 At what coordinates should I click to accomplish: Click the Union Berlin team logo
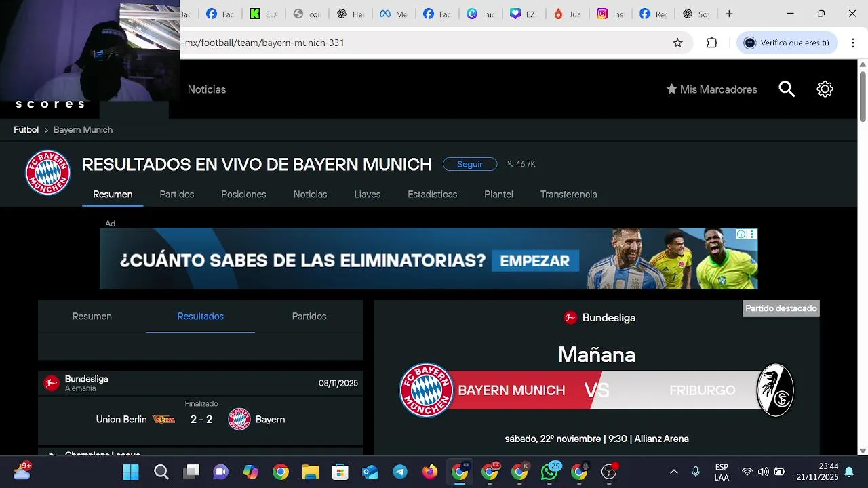pyautogui.click(x=163, y=420)
